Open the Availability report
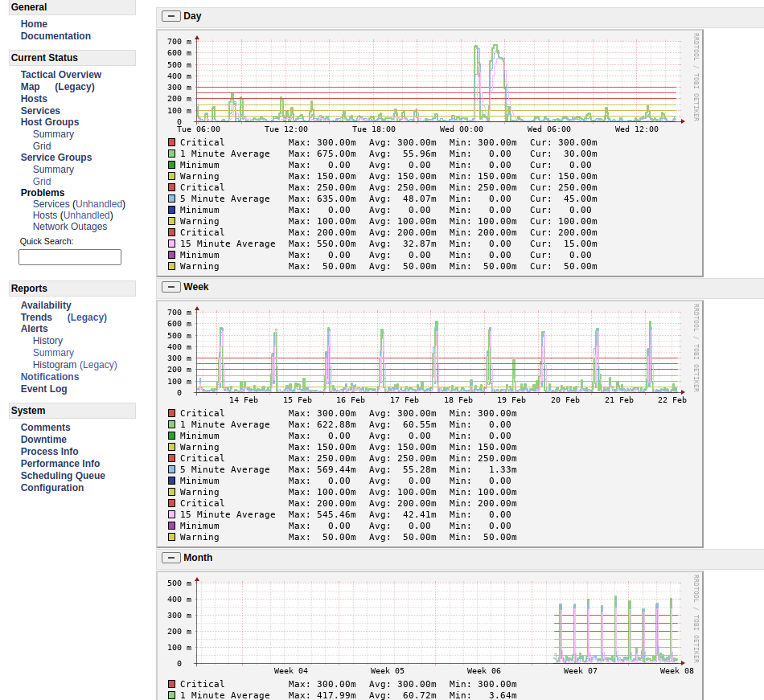The height and width of the screenshot is (700, 764). tap(46, 305)
